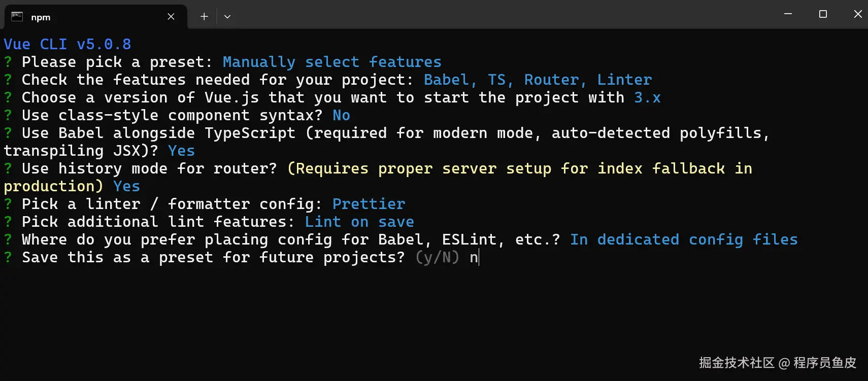Click the Vue CLI v5.0.8 header text
The height and width of the screenshot is (381, 868).
(x=68, y=44)
